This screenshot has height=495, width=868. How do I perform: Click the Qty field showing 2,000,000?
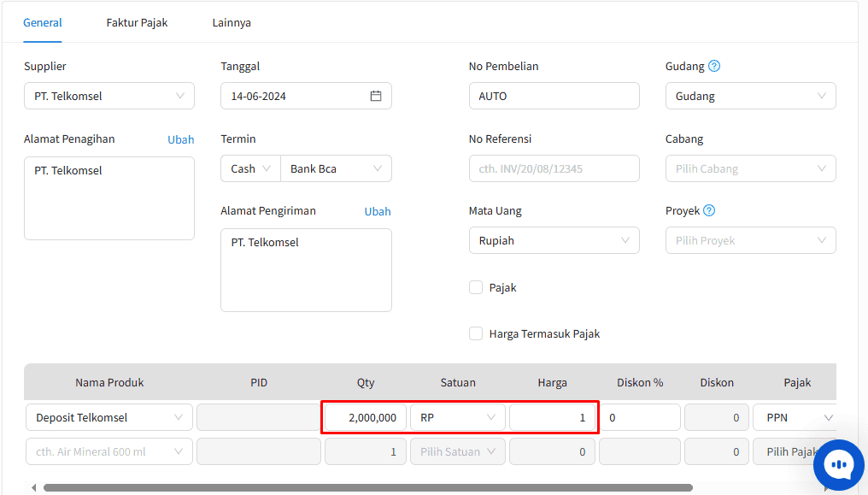(x=366, y=417)
